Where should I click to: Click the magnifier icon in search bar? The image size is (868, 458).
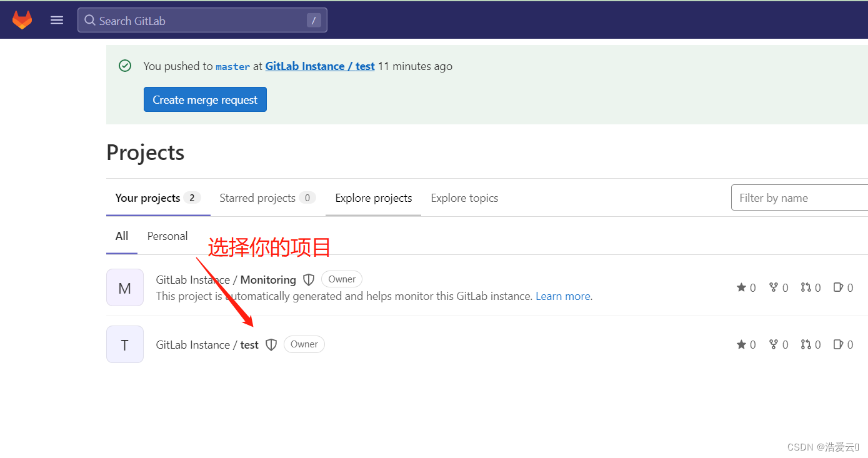point(90,21)
